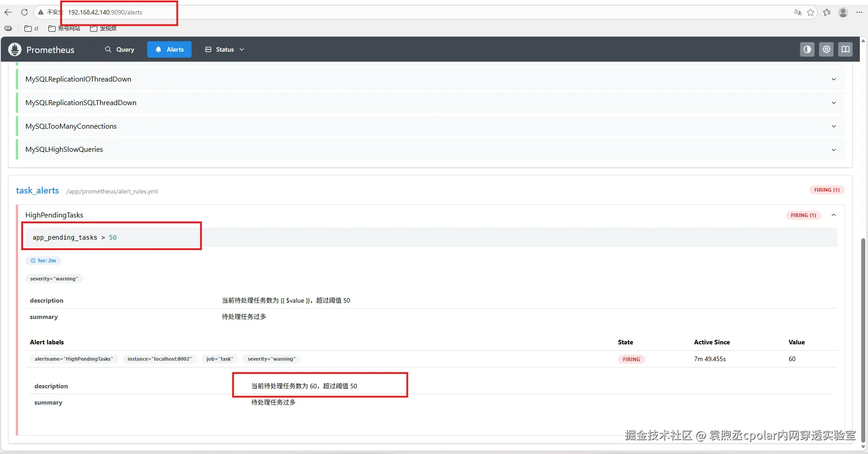Click the FIRING state badge in the table
868x454 pixels.
click(x=631, y=359)
